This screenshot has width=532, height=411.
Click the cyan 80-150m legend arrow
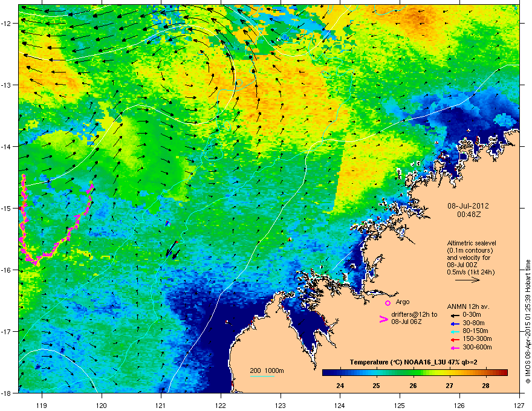[x=455, y=331]
